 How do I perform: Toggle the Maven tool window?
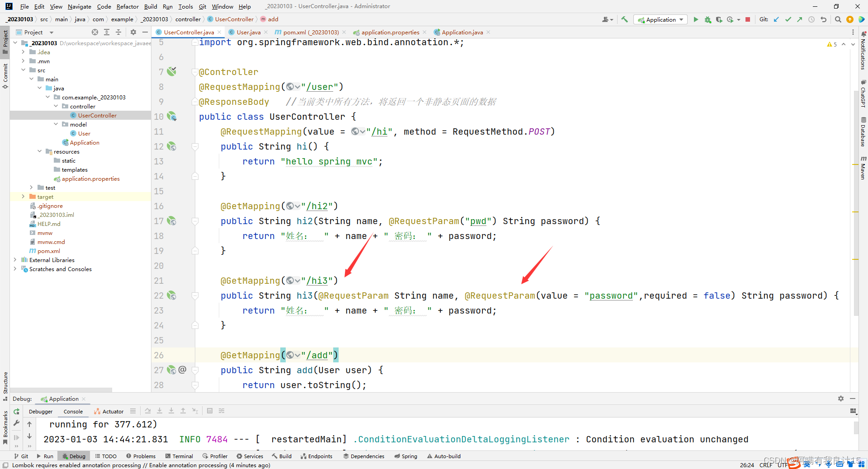863,168
